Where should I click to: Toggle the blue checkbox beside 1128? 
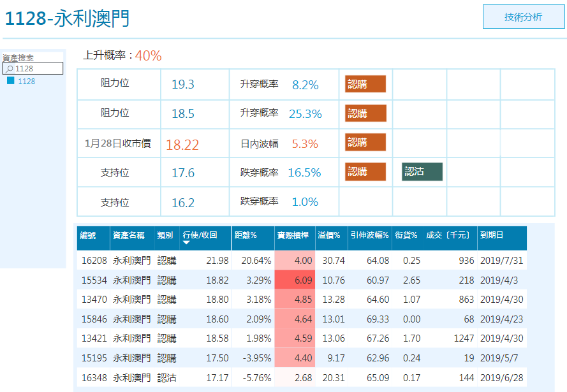pyautogui.click(x=10, y=80)
